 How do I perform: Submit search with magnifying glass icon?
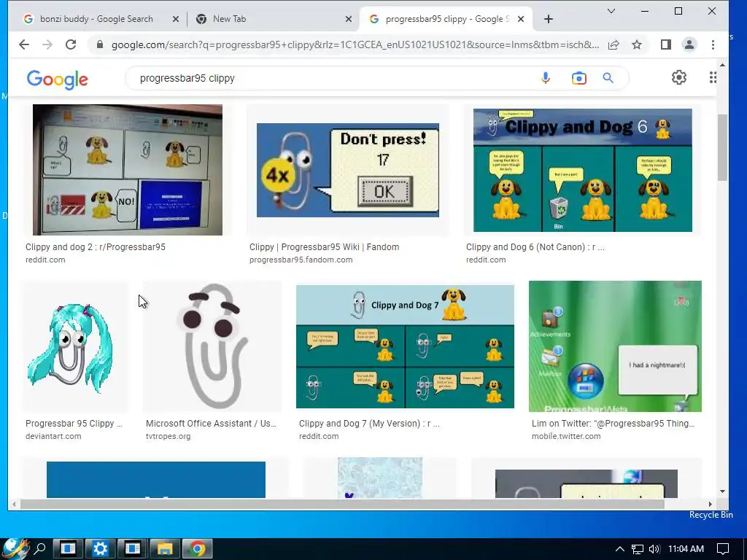pyautogui.click(x=608, y=78)
